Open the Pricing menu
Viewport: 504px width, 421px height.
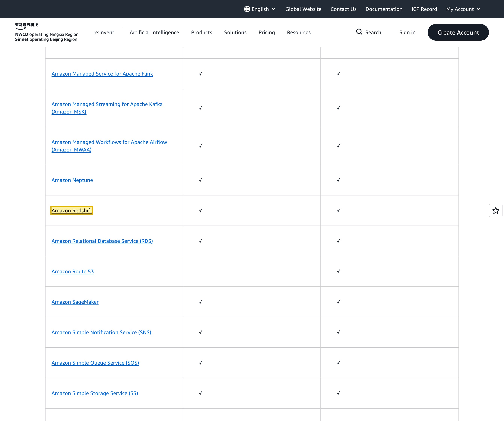coord(267,32)
